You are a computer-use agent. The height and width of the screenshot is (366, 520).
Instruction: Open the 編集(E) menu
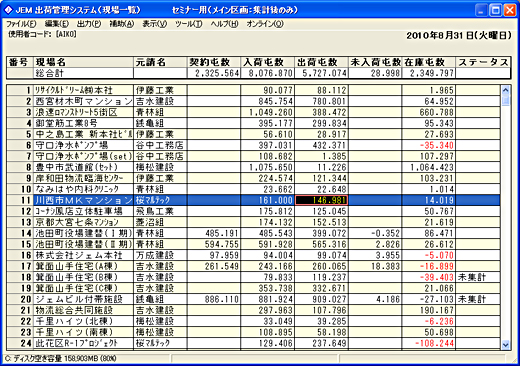tap(57, 24)
